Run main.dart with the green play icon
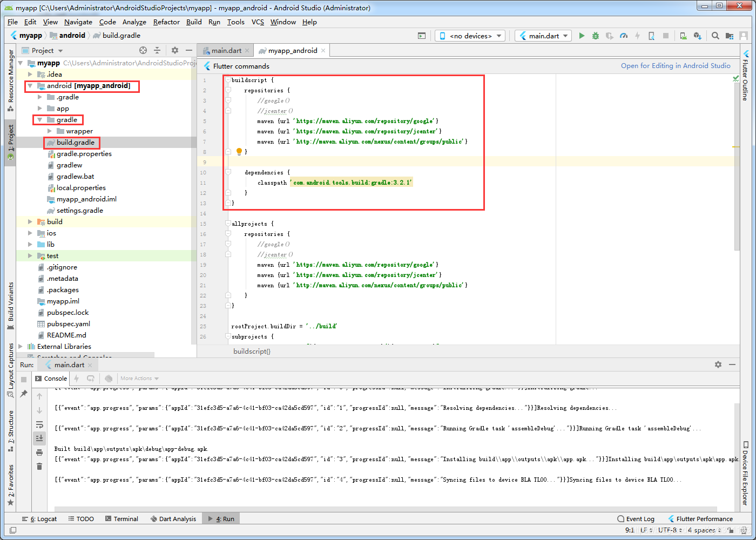This screenshot has width=756, height=540. (582, 36)
